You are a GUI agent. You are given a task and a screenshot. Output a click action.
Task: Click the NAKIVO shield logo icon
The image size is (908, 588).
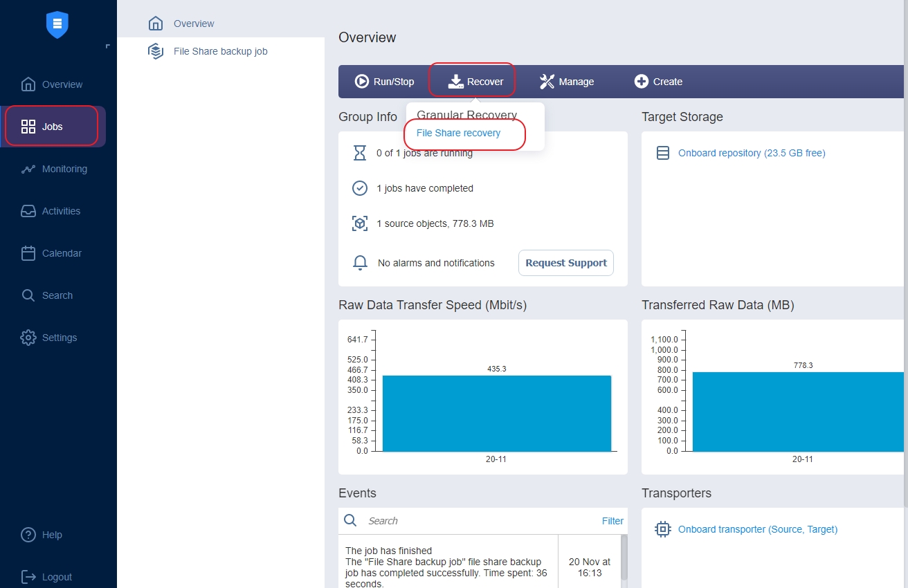pyautogui.click(x=57, y=24)
